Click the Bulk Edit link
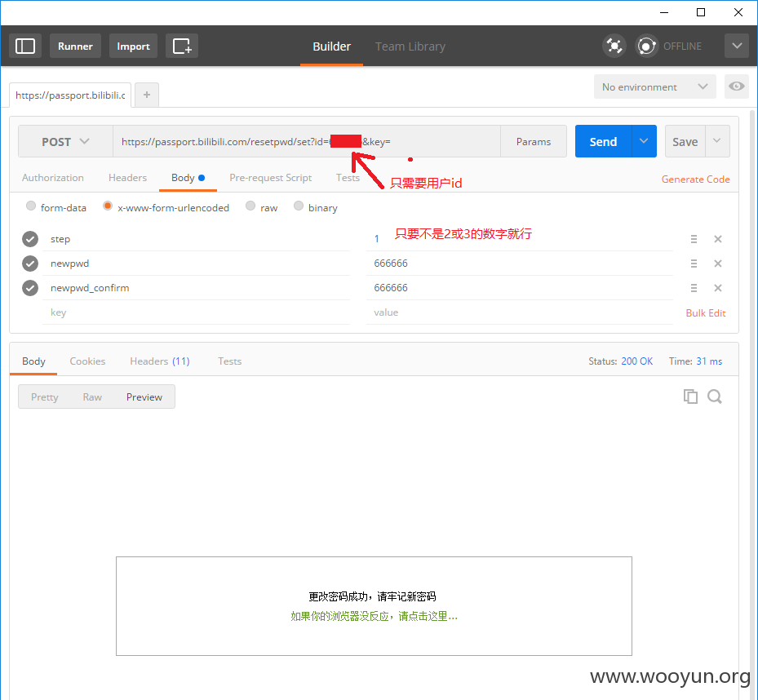 706,312
